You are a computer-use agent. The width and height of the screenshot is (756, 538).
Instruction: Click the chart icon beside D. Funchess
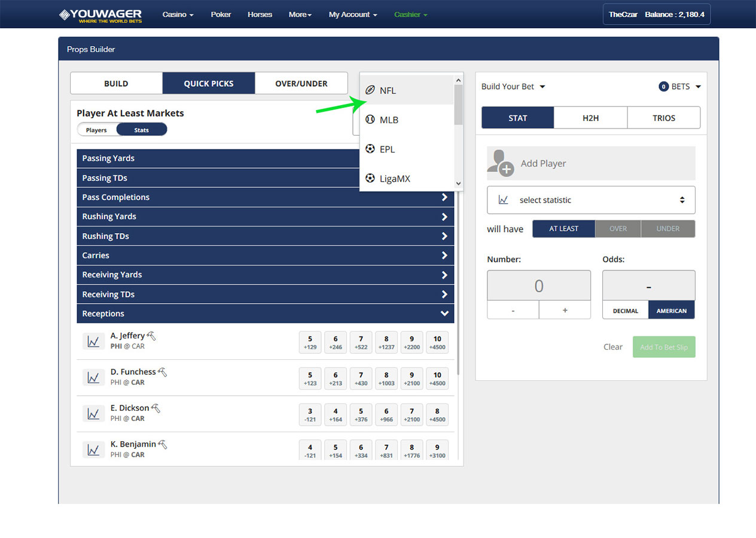[x=93, y=378]
